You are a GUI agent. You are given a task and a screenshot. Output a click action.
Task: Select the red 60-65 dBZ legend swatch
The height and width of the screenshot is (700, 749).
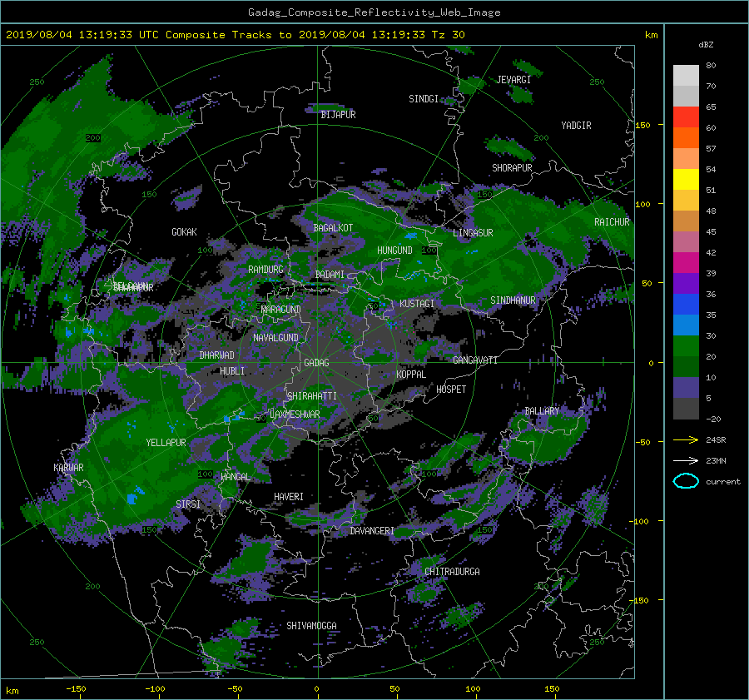coord(686,117)
